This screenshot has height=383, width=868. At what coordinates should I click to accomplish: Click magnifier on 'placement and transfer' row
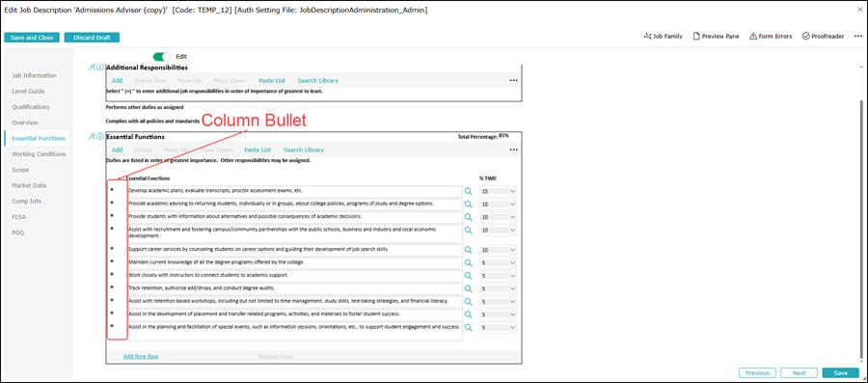pyautogui.click(x=469, y=315)
